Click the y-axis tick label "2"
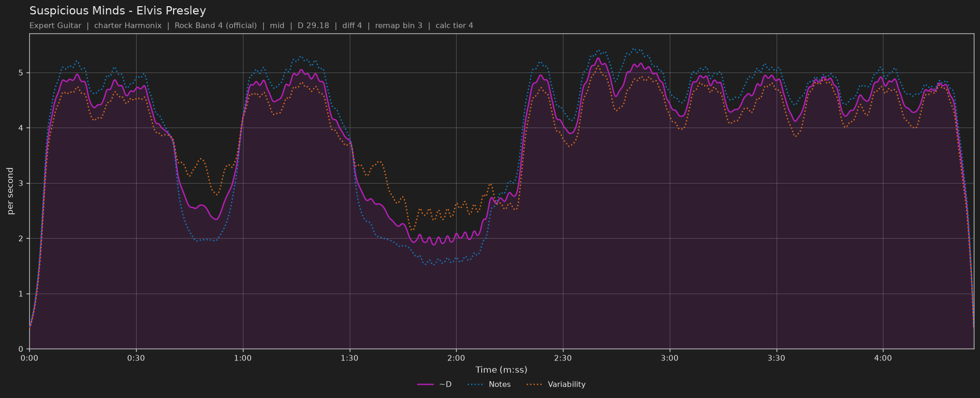980x398 pixels. pos(21,239)
